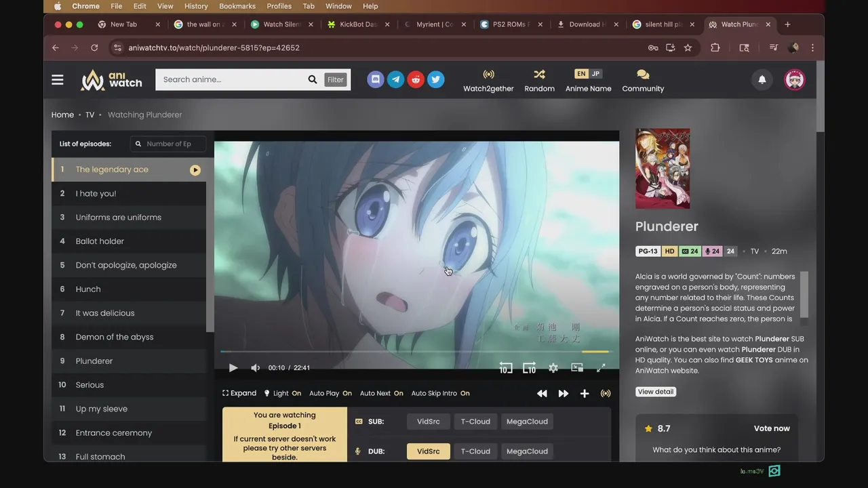868x488 pixels.
Task: Toggle Auto Skip Intro setting
Action: 440,393
